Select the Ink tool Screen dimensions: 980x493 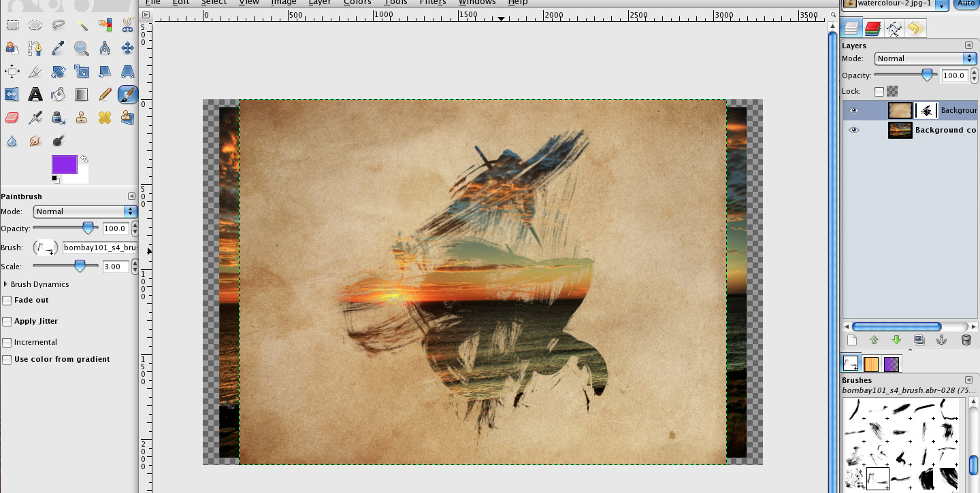pos(59,117)
